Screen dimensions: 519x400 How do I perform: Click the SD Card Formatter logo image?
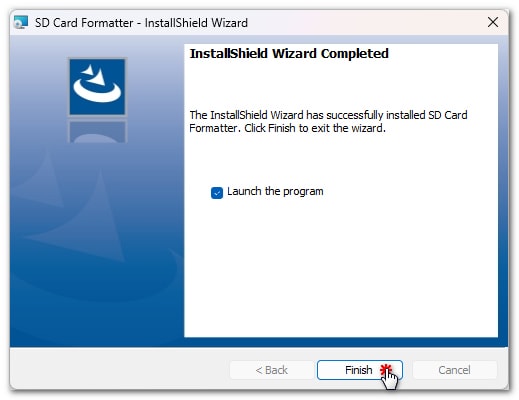pyautogui.click(x=97, y=87)
